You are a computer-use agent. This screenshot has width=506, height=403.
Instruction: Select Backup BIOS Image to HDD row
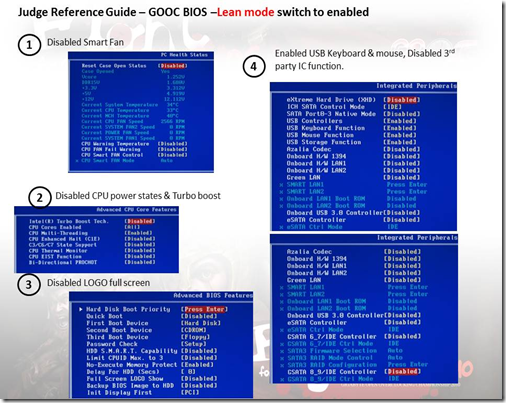152,386
